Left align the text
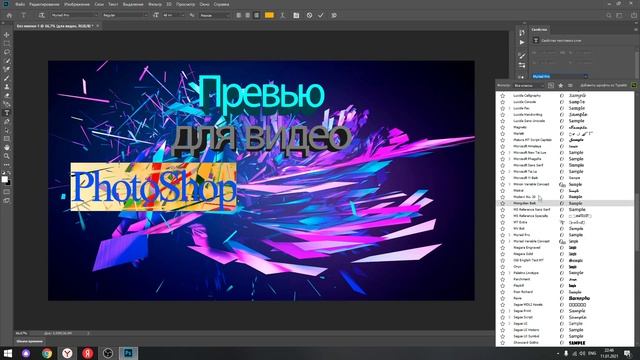The image size is (640, 360). (x=239, y=15)
